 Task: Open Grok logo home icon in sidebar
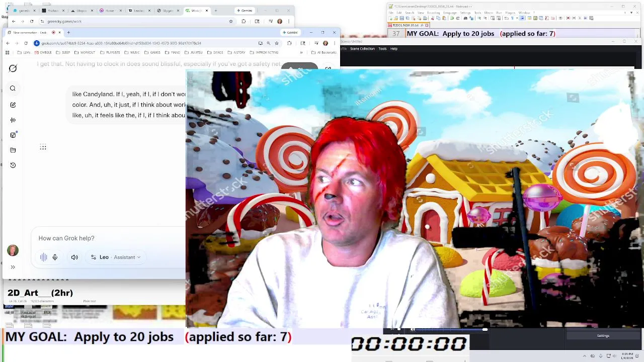click(x=13, y=68)
